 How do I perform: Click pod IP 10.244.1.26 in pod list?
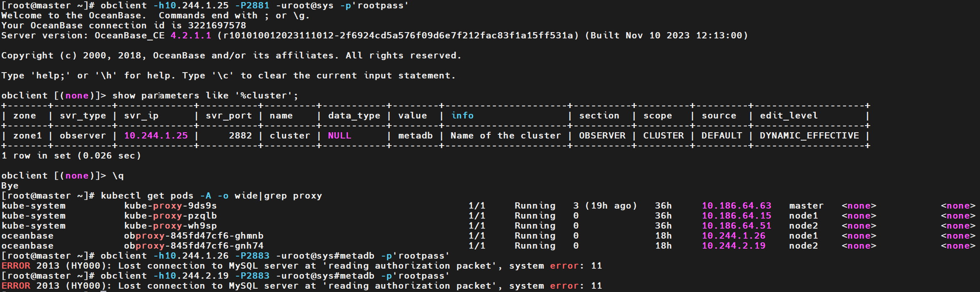[734, 236]
